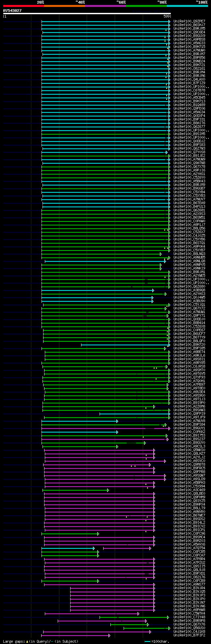The height and width of the screenshot is (644, 211).
Task: Select label UniRef100_B8LQ56
Action: pyautogui.click(x=189, y=229)
